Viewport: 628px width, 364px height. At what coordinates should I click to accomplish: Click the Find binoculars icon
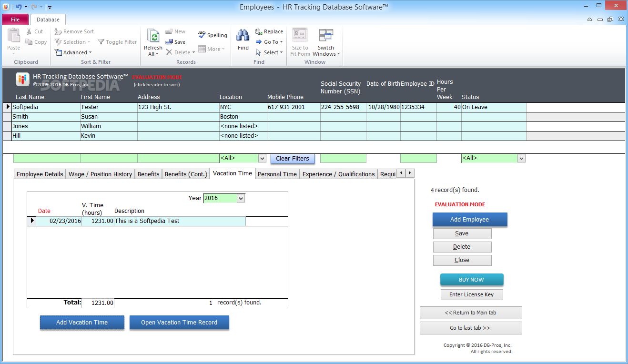click(243, 35)
